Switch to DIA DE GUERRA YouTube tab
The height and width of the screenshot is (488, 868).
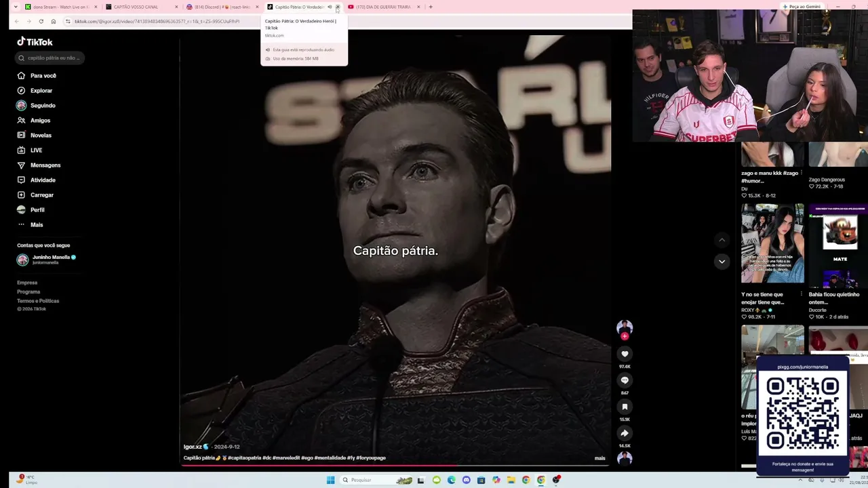coord(384,7)
